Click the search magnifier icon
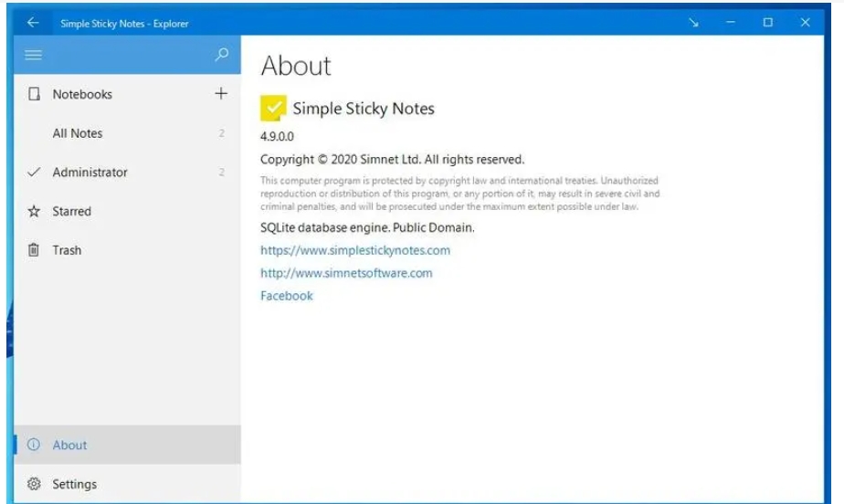Image resolution: width=844 pixels, height=504 pixels. point(222,55)
